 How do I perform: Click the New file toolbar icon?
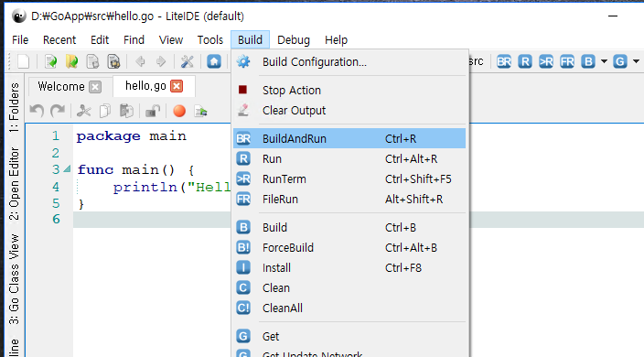click(24, 61)
